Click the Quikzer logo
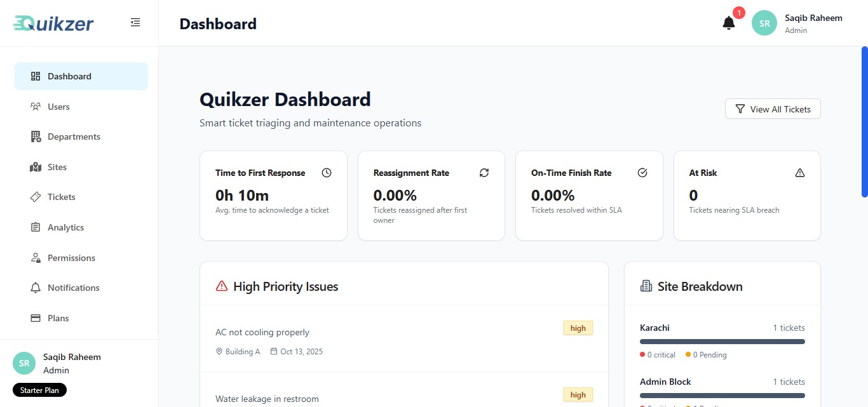 [x=53, y=23]
